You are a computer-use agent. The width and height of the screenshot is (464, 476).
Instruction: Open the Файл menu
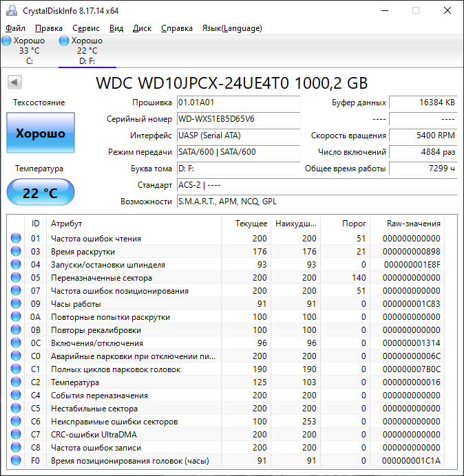[x=15, y=28]
